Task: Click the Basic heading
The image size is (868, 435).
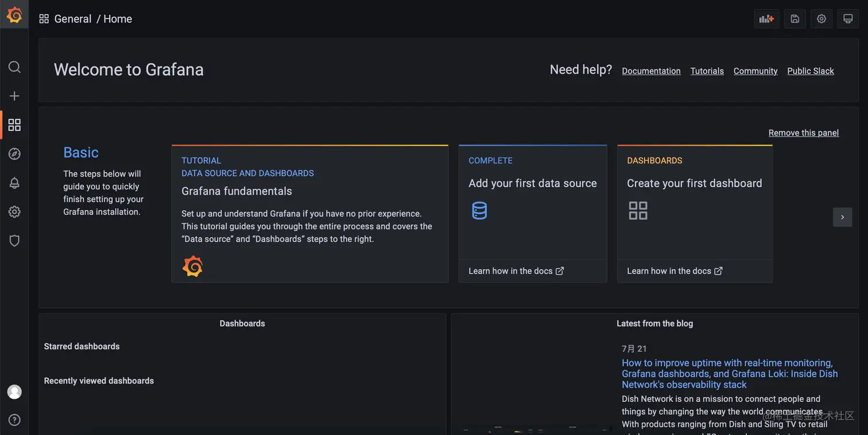Action: coord(81,153)
